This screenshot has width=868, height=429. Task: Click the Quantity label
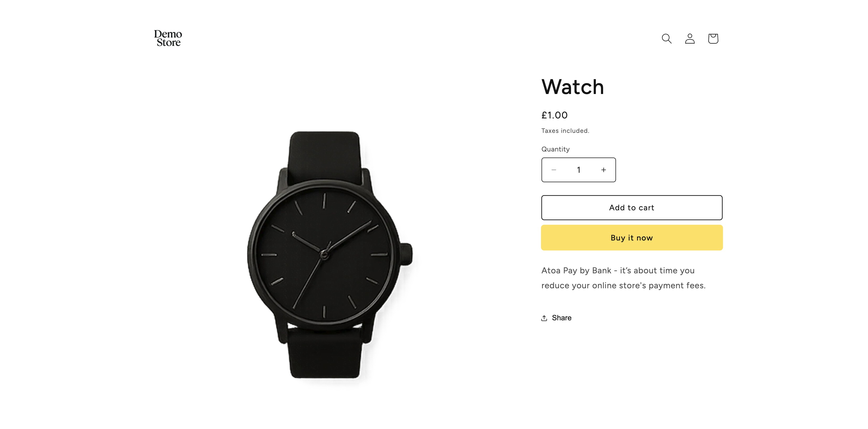(556, 149)
